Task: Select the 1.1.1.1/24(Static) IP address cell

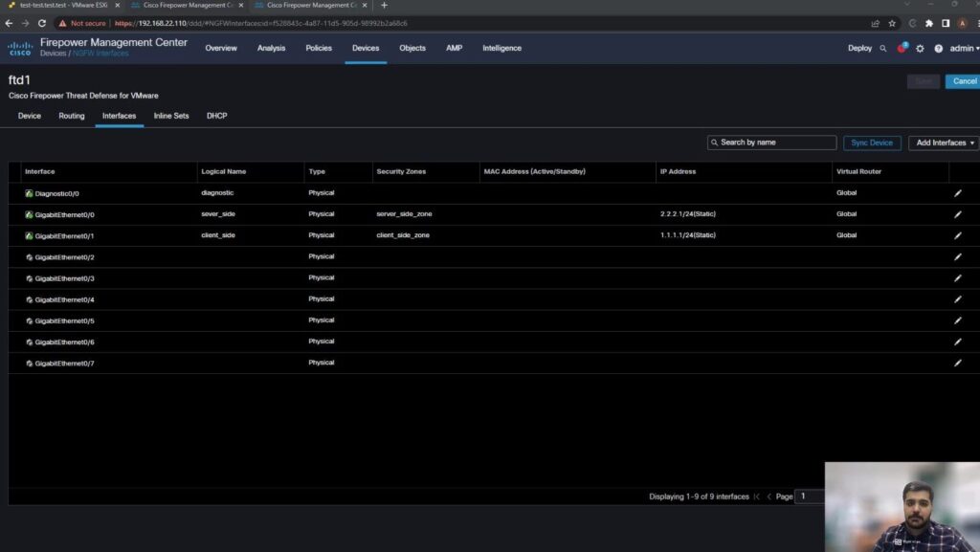Action: pos(688,235)
